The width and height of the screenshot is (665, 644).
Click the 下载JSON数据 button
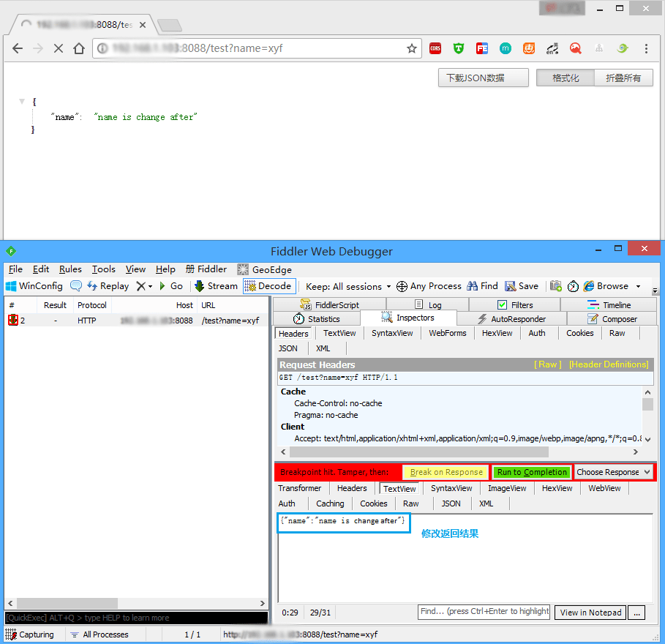click(483, 78)
